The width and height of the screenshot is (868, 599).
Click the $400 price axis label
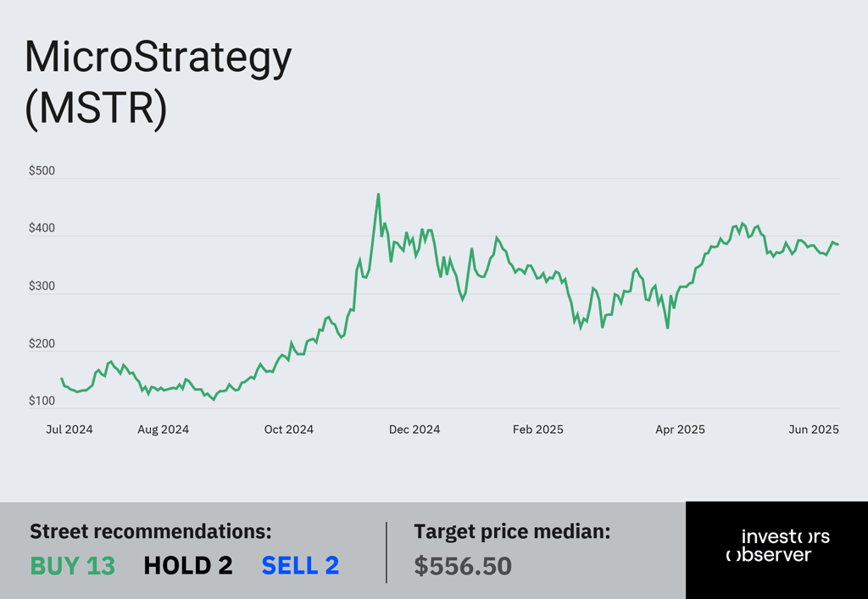coord(42,229)
